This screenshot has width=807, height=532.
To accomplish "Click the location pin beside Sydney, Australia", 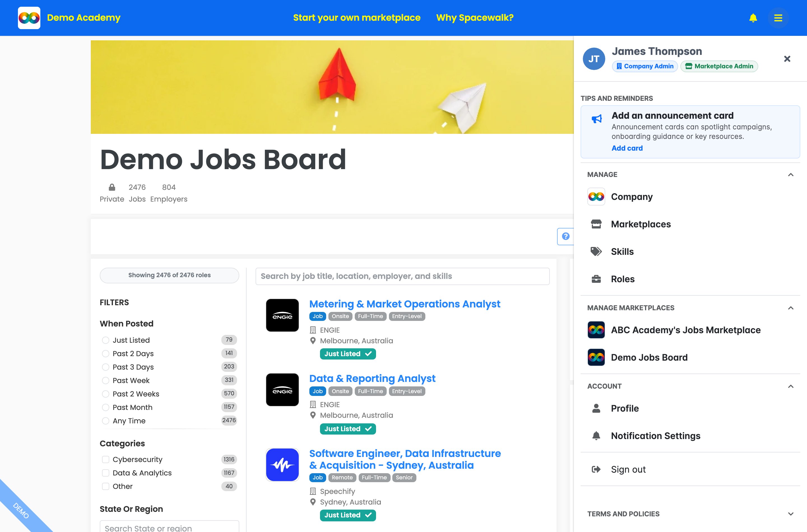I will coord(313,502).
